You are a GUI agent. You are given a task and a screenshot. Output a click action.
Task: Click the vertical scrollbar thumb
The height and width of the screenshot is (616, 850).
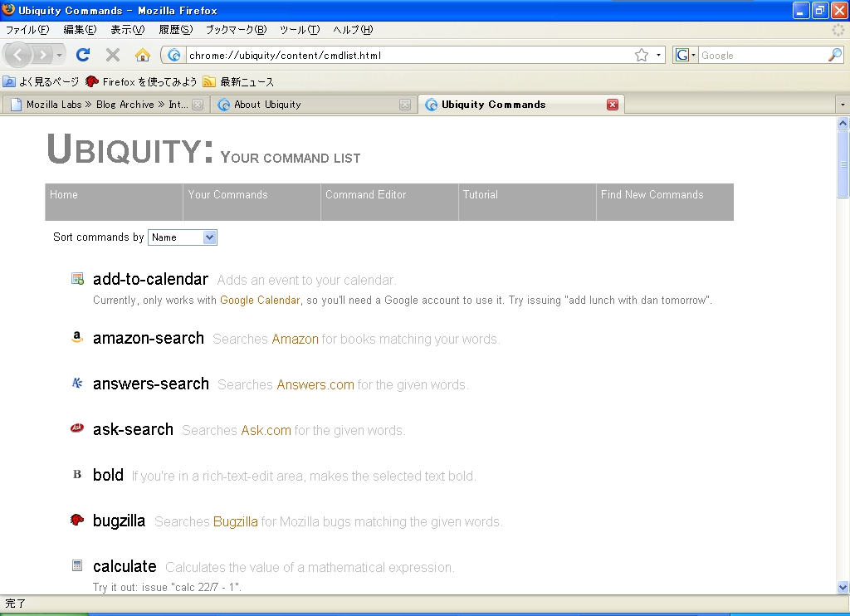(843, 164)
